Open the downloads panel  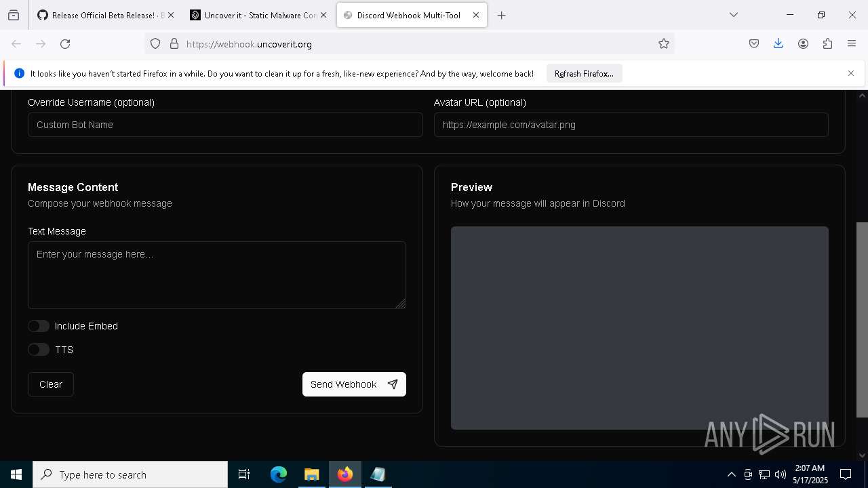pyautogui.click(x=778, y=44)
